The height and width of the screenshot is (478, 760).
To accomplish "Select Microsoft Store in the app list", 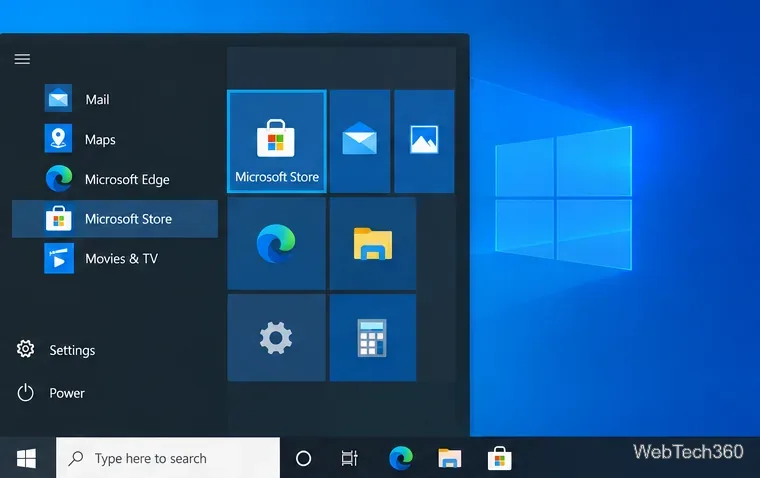I will click(115, 219).
